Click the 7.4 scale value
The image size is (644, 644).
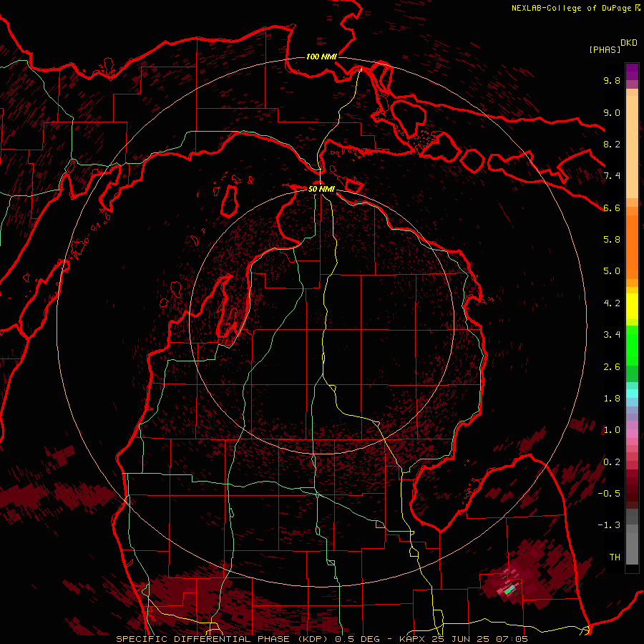click(x=612, y=176)
